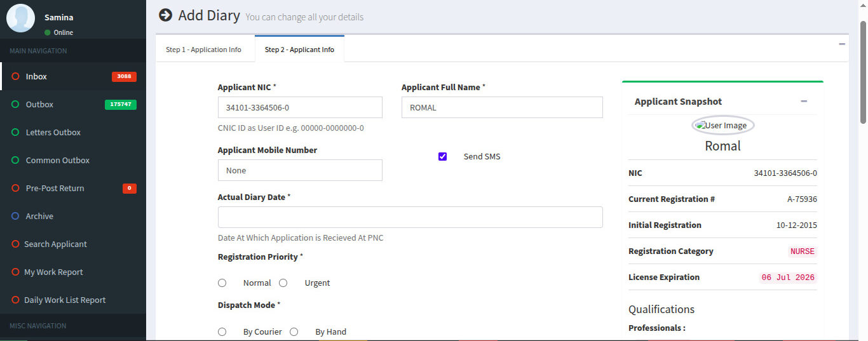Image resolution: width=868 pixels, height=341 pixels.
Task: Go to Letters Outbox
Action: [73, 132]
